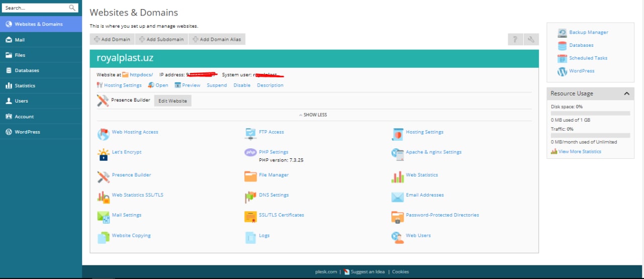
Task: Click the WordPress logo icon in right panel
Action: 562,71
